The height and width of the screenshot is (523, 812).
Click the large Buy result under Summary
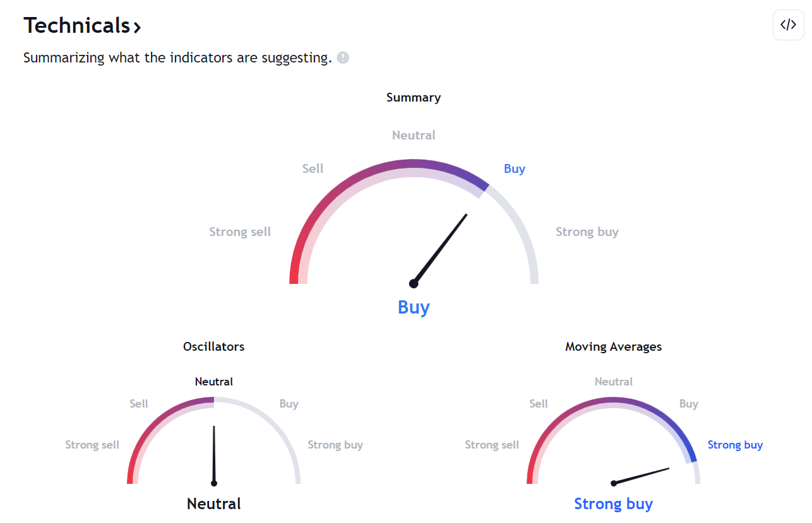(414, 307)
